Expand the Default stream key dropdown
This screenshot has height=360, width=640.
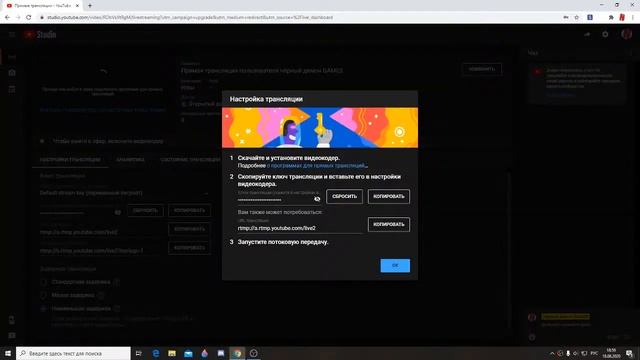point(124,193)
